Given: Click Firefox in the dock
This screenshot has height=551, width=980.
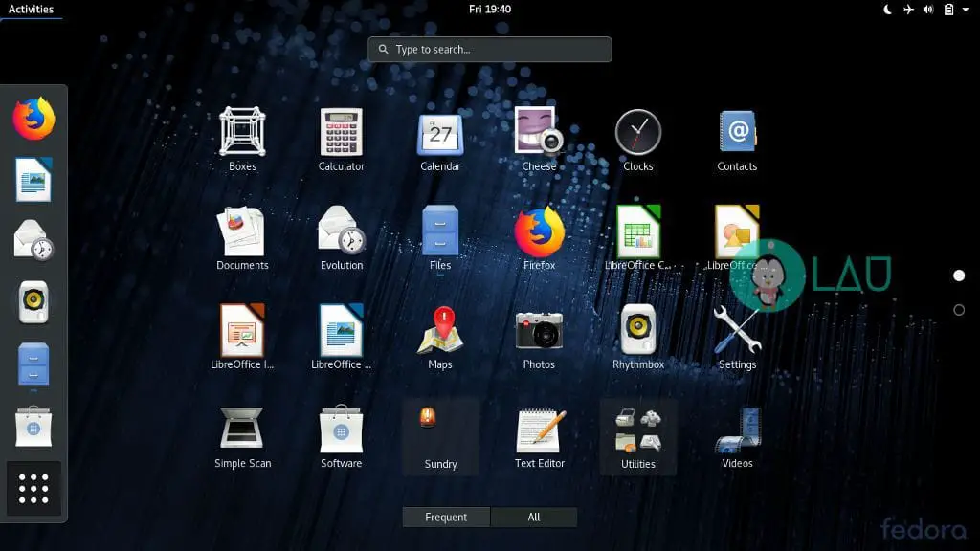Looking at the screenshot, I should (33, 118).
